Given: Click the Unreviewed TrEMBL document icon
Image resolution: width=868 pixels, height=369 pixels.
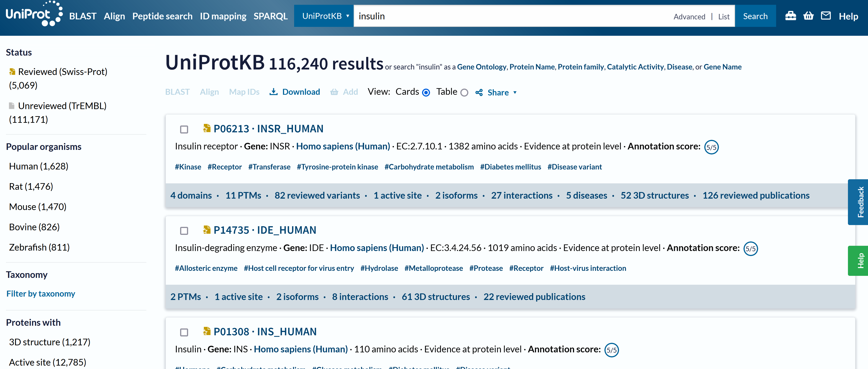Looking at the screenshot, I should (x=12, y=106).
